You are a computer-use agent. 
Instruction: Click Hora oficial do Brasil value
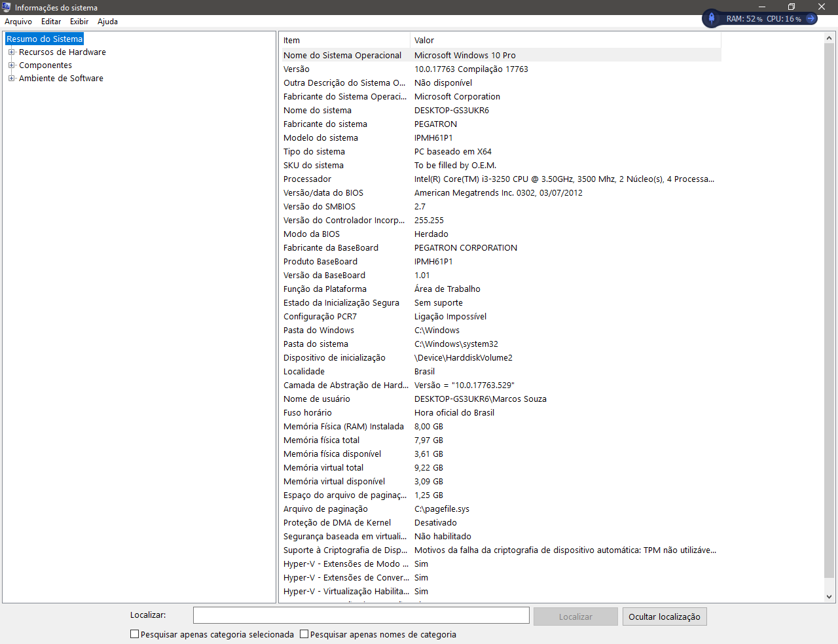(454, 412)
